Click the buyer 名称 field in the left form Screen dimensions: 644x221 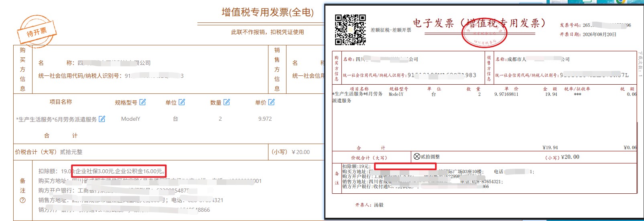pyautogui.click(x=95, y=63)
